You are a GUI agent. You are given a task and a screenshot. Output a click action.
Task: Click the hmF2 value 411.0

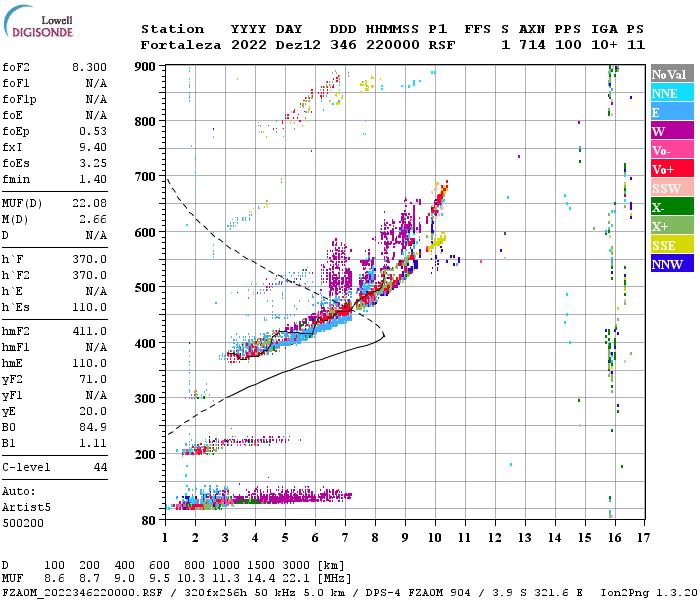(x=89, y=331)
